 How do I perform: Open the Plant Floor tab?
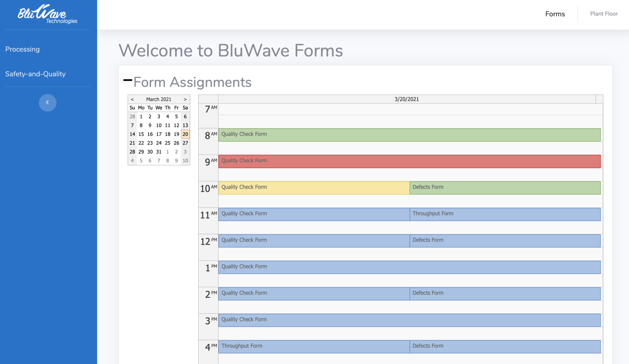603,14
